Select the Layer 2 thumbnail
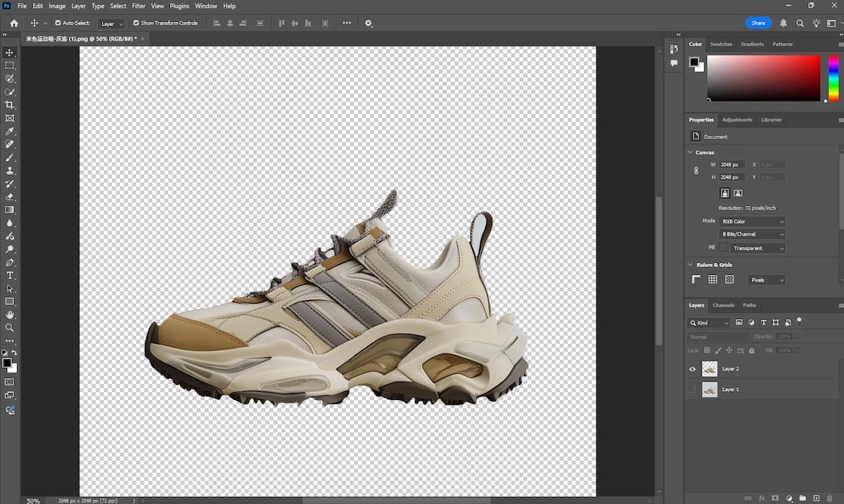Image resolution: width=844 pixels, height=504 pixels. click(x=710, y=369)
